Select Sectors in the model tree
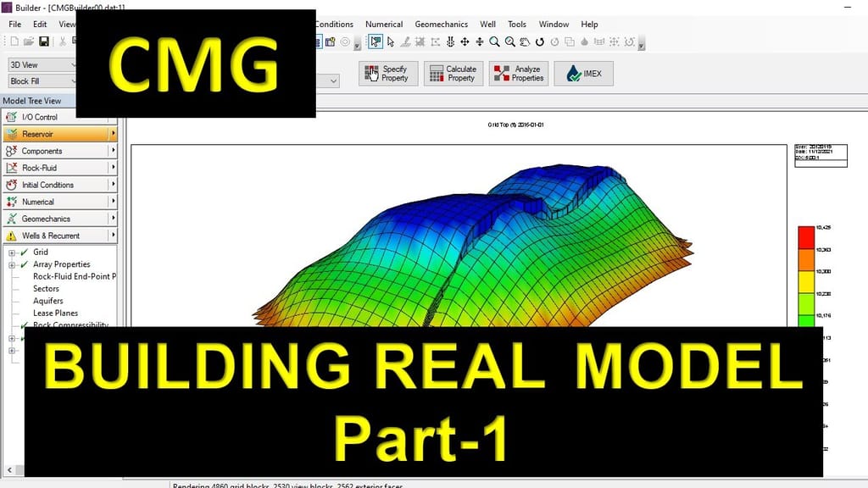Screen dimensions: 868x488 pyautogui.click(x=46, y=288)
